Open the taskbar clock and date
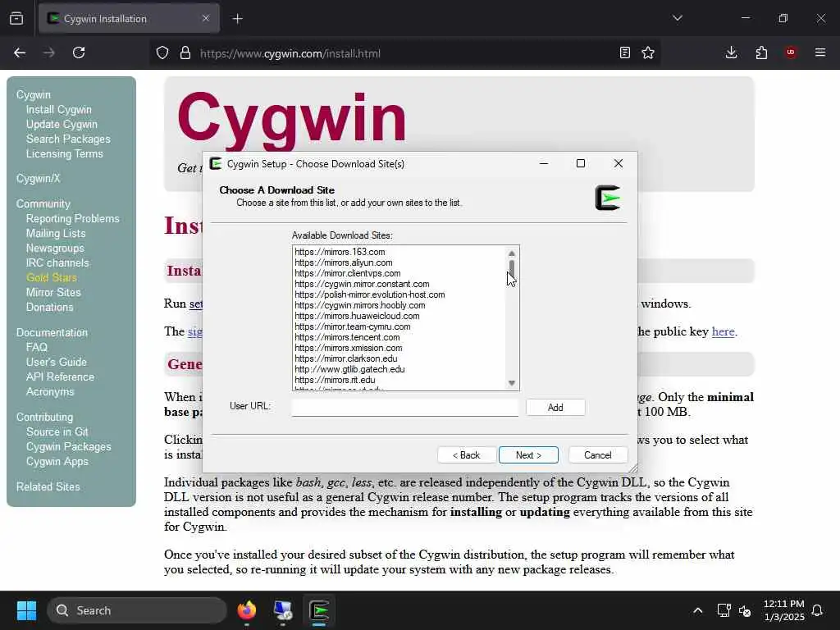 (783, 610)
